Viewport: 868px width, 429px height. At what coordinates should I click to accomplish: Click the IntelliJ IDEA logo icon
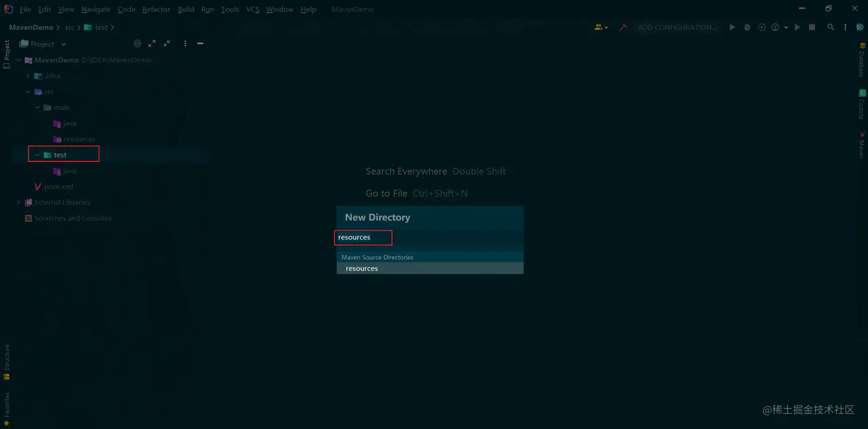tap(8, 9)
